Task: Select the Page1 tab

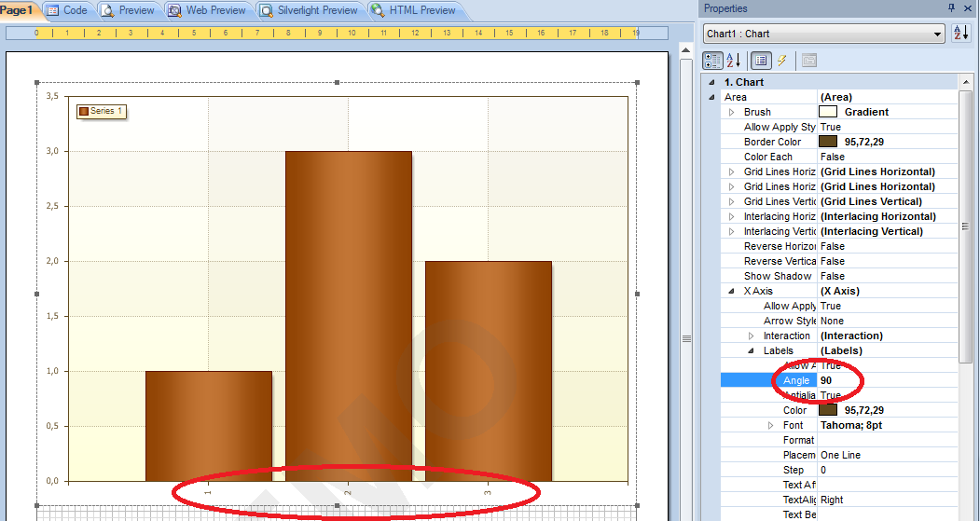Action: click(19, 10)
